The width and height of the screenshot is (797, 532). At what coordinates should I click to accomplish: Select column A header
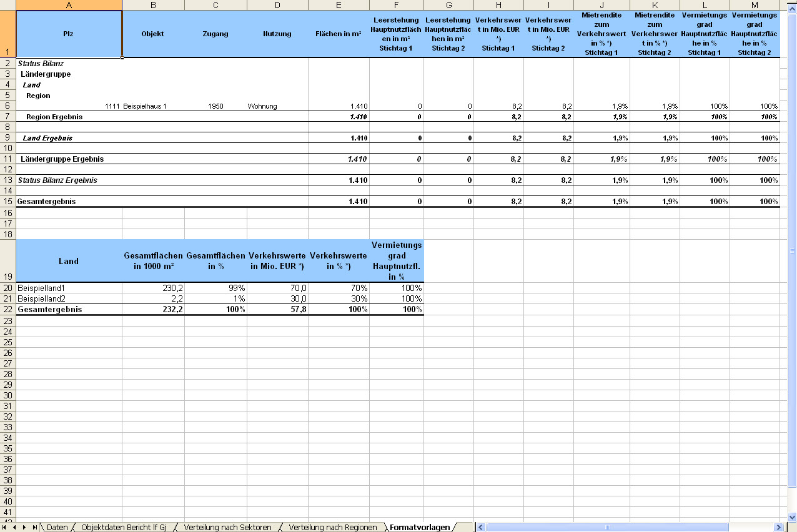[69, 5]
